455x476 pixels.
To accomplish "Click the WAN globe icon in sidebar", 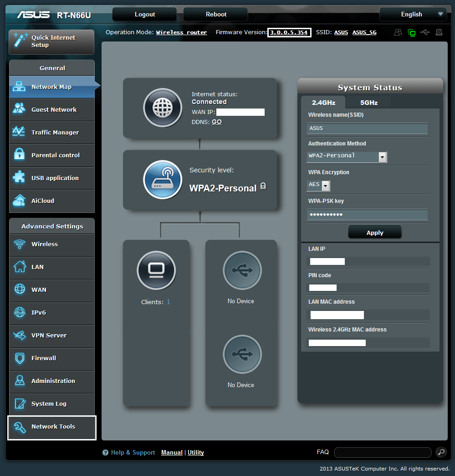I will tap(20, 289).
